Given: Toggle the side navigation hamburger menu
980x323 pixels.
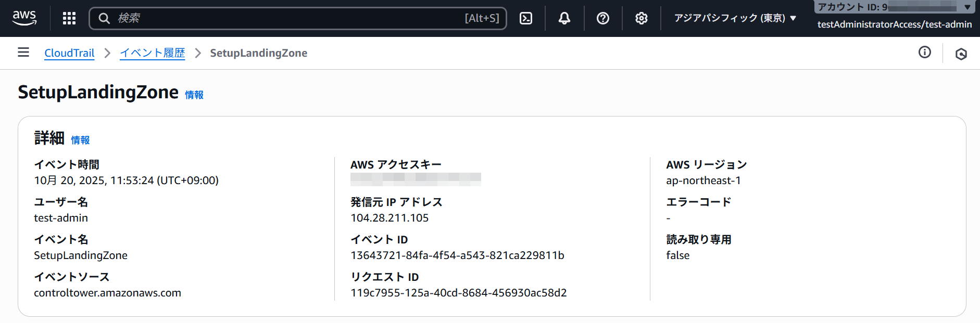Looking at the screenshot, I should 23,53.
